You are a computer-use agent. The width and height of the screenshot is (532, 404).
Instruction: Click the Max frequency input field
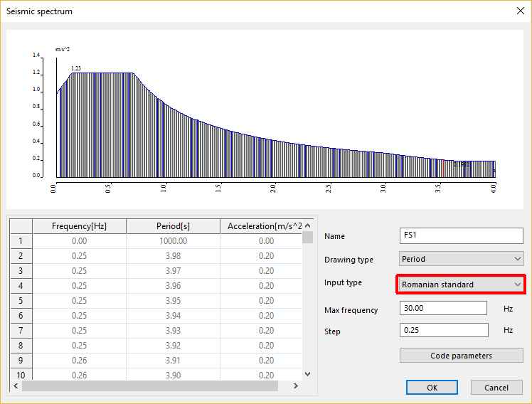[443, 308]
